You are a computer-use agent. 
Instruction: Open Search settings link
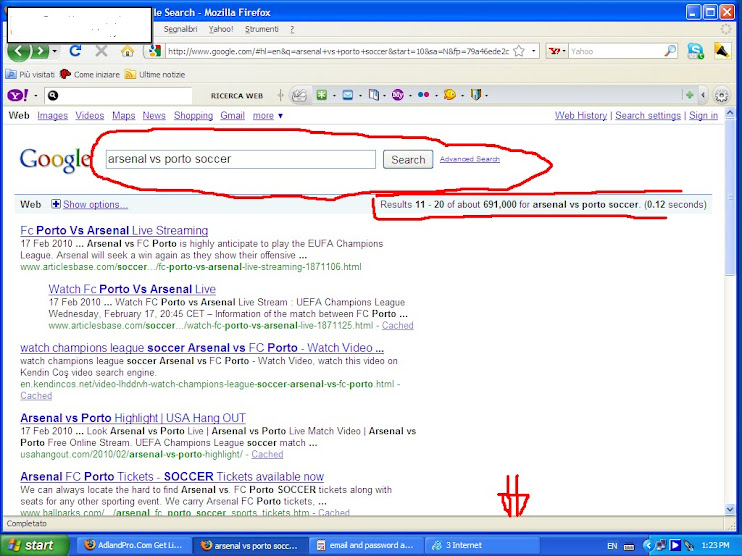click(648, 115)
